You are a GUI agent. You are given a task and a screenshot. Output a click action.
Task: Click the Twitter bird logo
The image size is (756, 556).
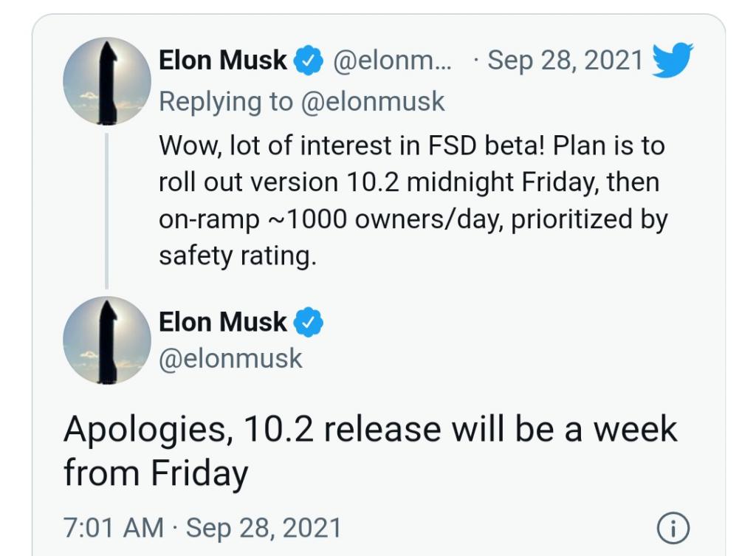click(673, 60)
